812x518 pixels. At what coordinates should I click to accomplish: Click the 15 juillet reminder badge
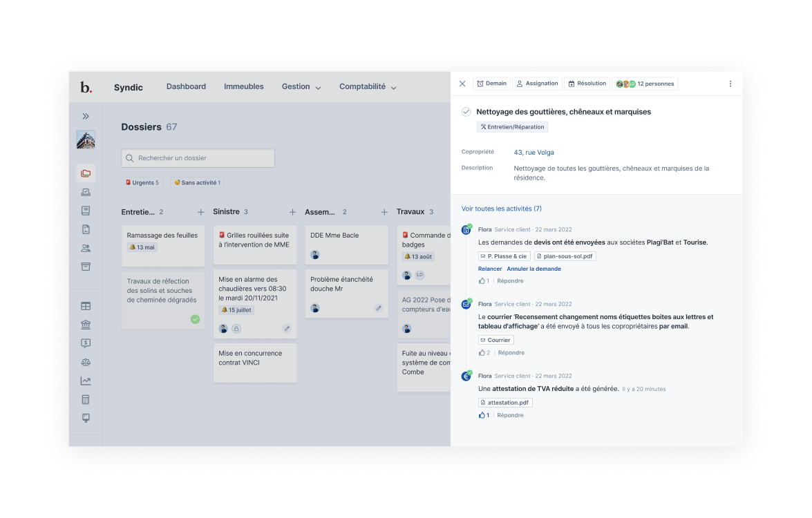[236, 310]
